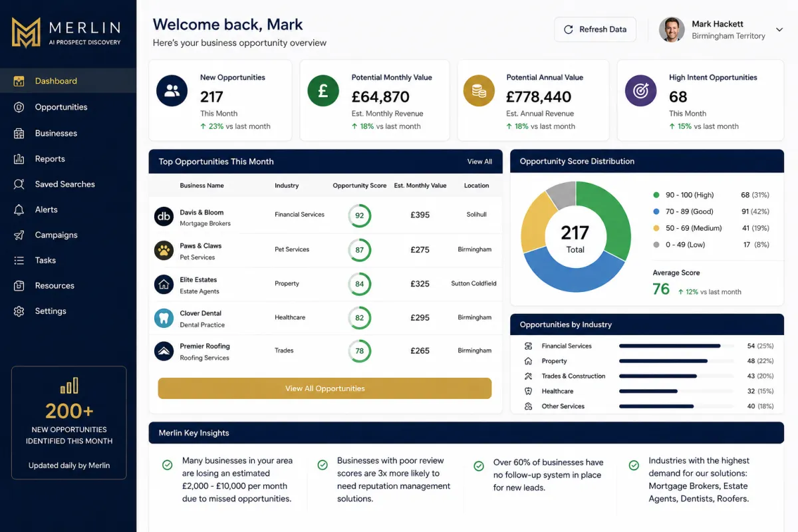Click the yellow 50 - 69 (Medium) legend dot
This screenshot has width=798, height=532.
point(656,228)
